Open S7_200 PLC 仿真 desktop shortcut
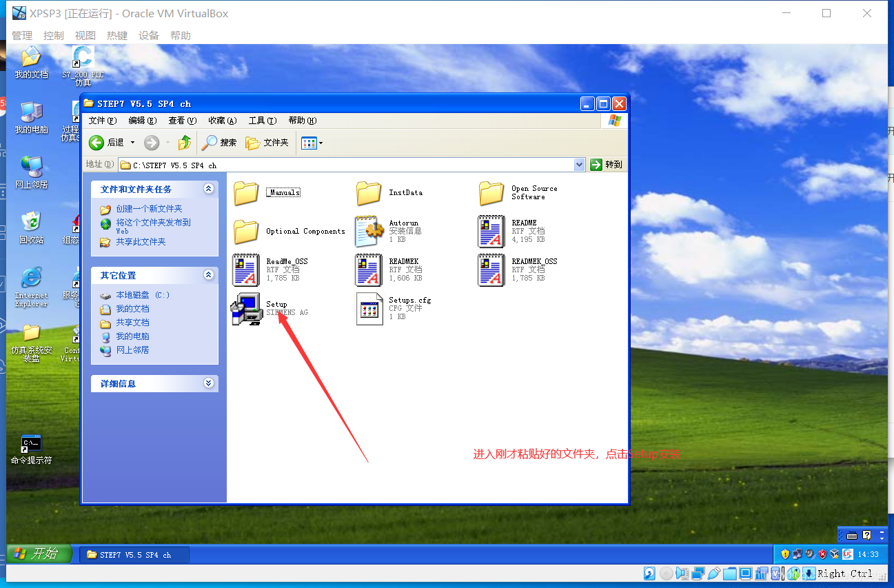The image size is (894, 588). (83, 65)
